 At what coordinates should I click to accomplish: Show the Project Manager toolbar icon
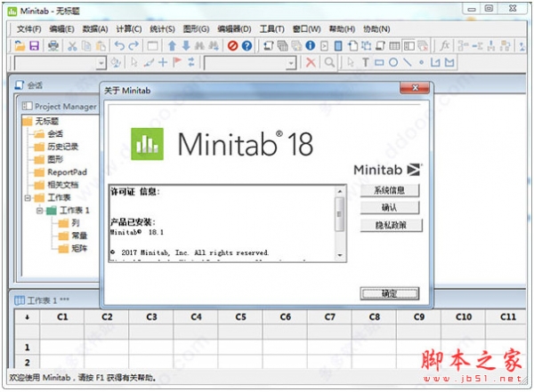[409, 45]
